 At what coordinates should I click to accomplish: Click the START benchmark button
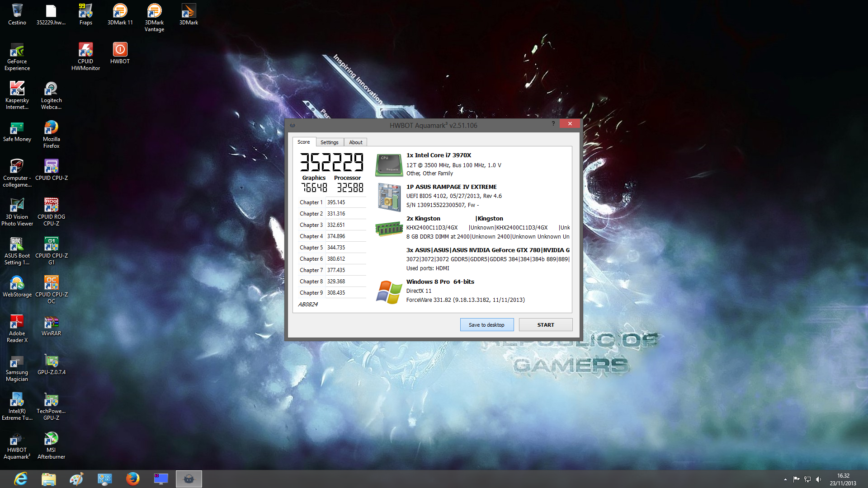(546, 325)
